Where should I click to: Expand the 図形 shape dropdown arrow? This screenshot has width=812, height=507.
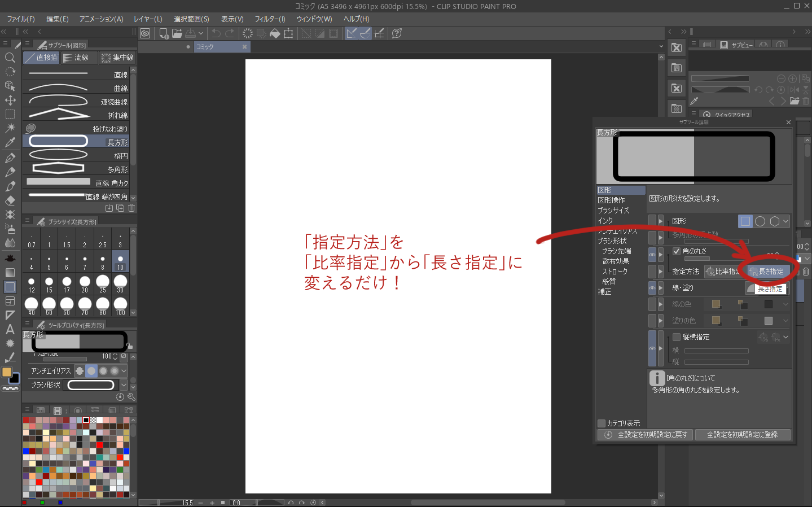[785, 221]
